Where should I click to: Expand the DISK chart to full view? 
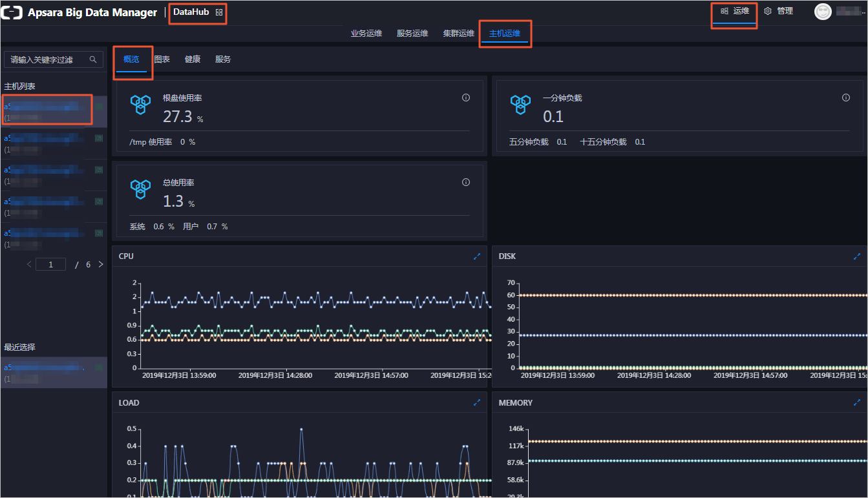(x=857, y=256)
